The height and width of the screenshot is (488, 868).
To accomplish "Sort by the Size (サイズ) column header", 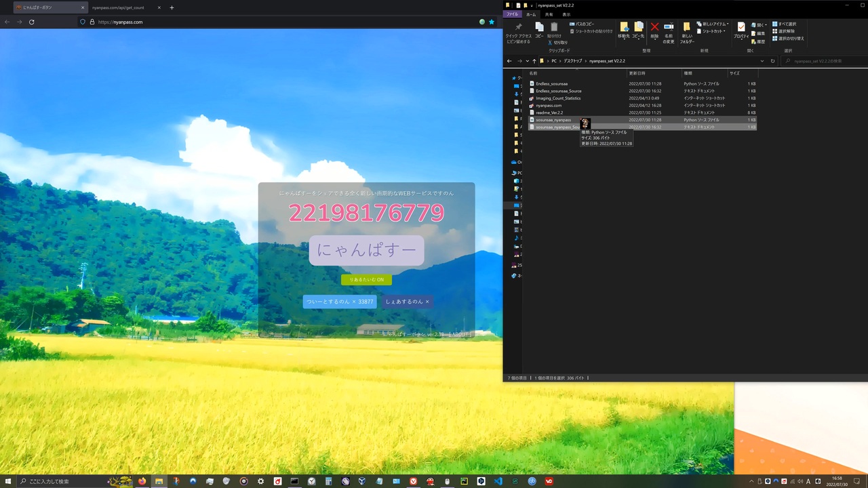I will [743, 73].
